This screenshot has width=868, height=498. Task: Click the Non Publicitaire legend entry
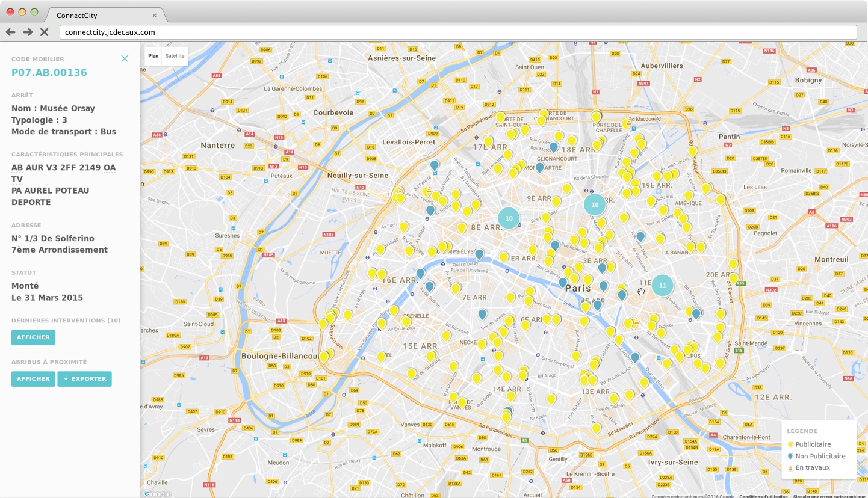coord(817,456)
